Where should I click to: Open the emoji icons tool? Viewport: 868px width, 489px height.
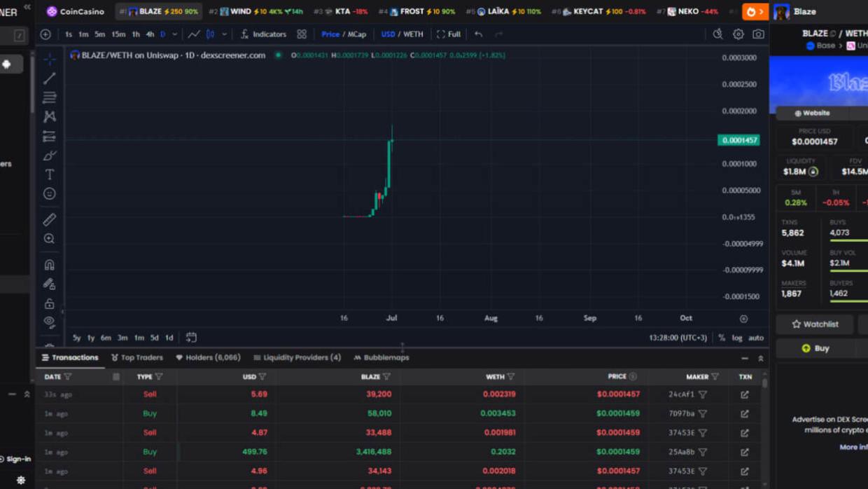(x=49, y=193)
